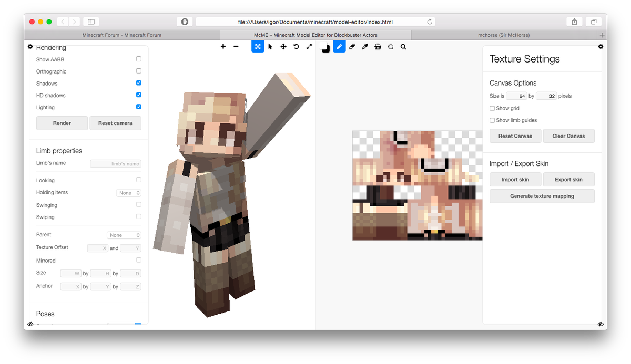Select the eraser tool
The height and width of the screenshot is (364, 631).
[x=352, y=47]
